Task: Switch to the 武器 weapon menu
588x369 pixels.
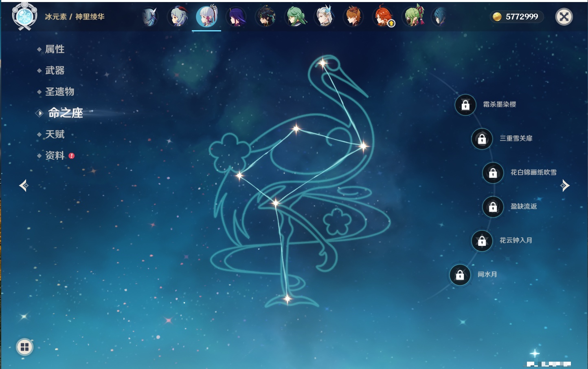Action: point(55,71)
